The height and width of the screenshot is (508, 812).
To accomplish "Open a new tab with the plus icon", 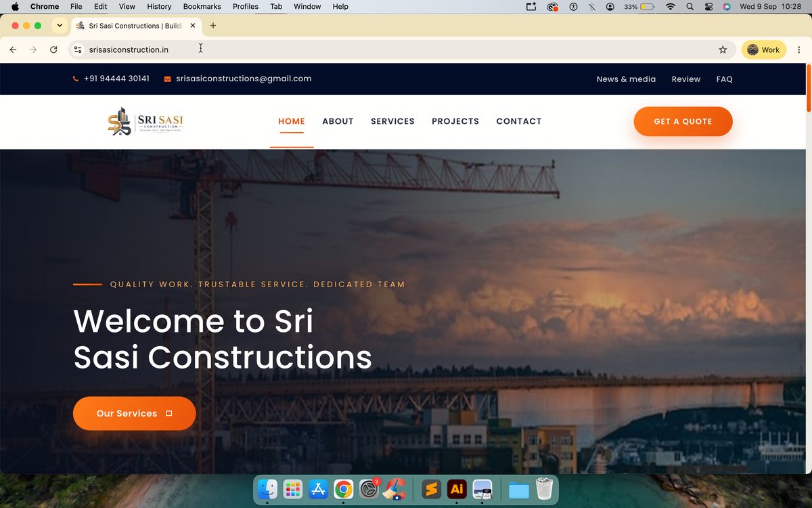I will 213,26.
